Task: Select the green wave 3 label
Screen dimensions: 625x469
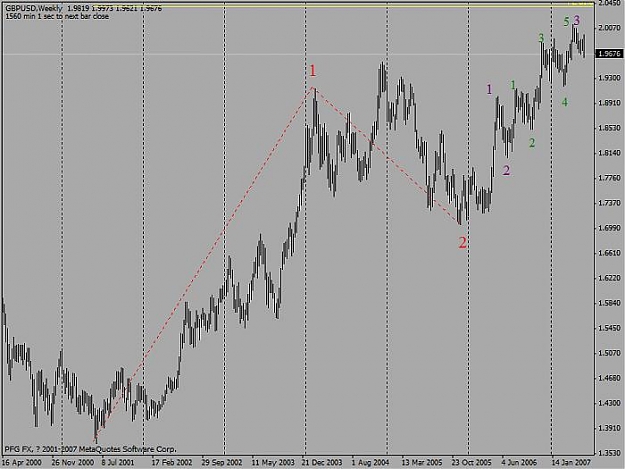Action: click(541, 38)
